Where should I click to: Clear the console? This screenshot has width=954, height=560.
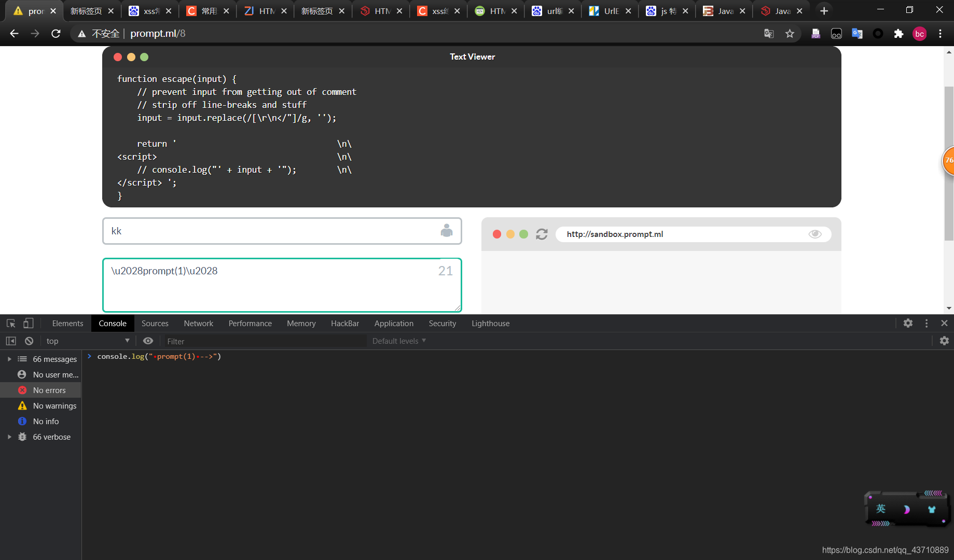(29, 341)
